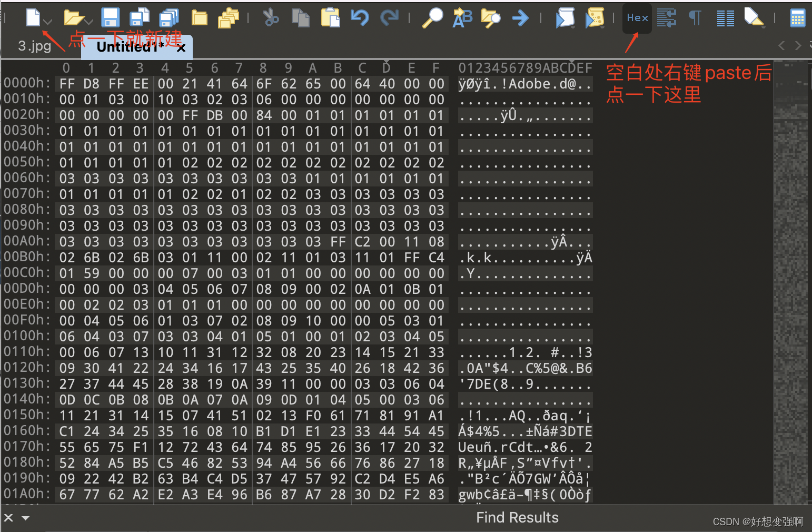Run a template with the yellow scroll icon

595,17
